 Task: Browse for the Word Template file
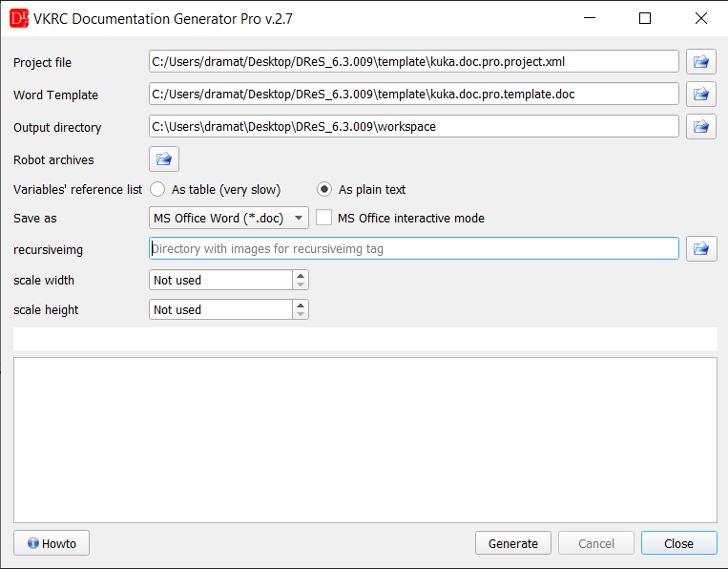point(701,95)
